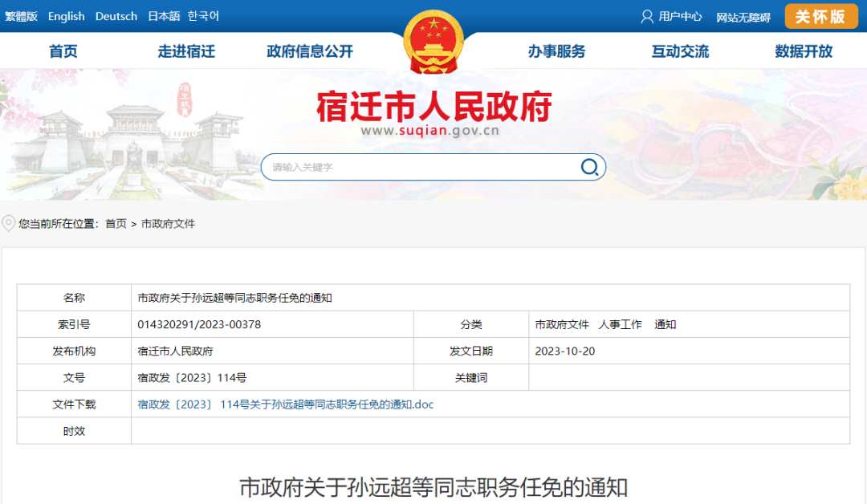867x504 pixels.
Task: Open the 办事服务 menu item
Action: tap(556, 51)
